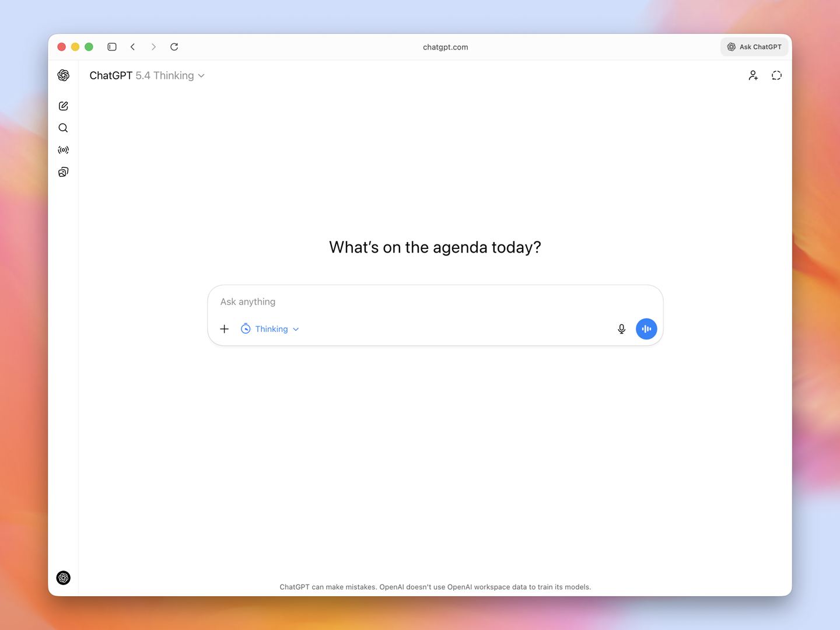Viewport: 840px width, 630px height.
Task: Open the images library sidebar icon
Action: point(64,171)
